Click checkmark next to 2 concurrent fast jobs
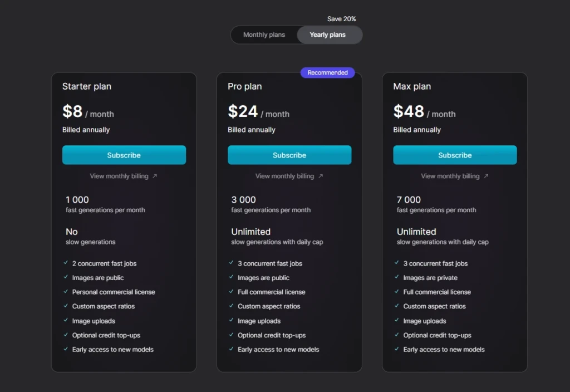This screenshot has width=570, height=392. (66, 263)
